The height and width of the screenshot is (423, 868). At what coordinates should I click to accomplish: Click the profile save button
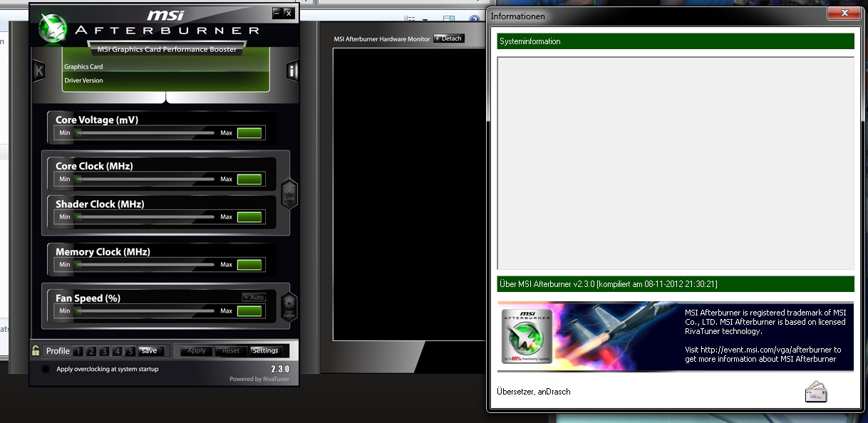coord(151,350)
